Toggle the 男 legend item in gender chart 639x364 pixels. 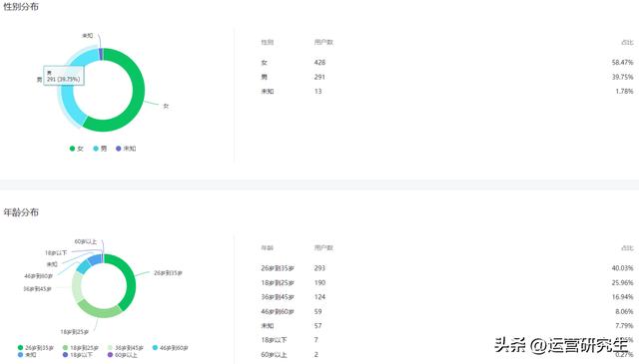coord(100,149)
